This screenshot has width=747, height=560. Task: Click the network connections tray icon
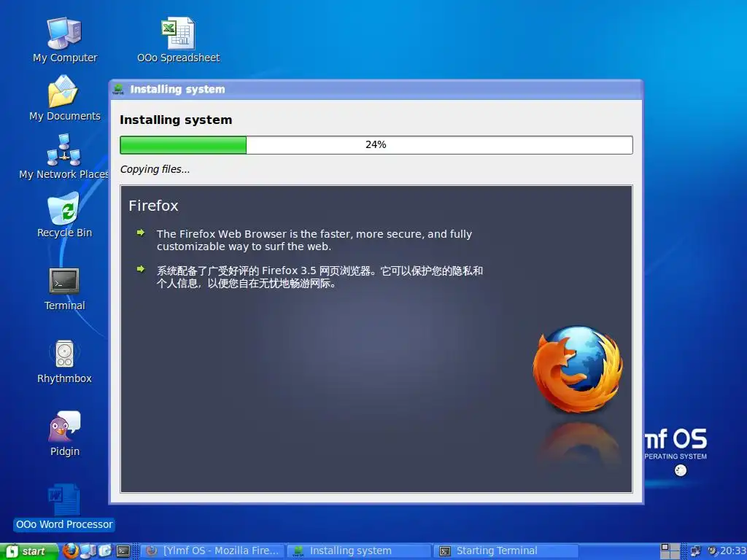(x=695, y=551)
